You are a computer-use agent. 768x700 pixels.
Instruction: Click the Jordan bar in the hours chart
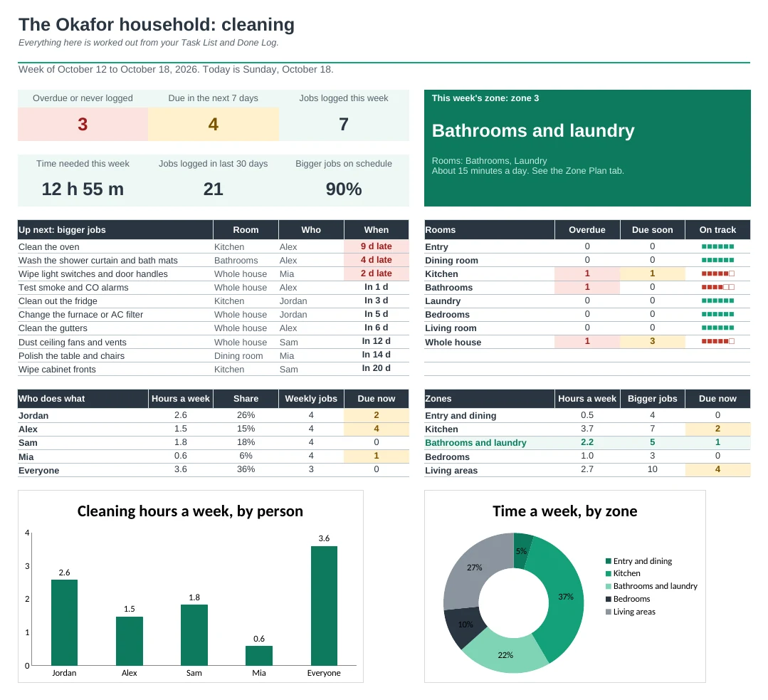(x=64, y=622)
